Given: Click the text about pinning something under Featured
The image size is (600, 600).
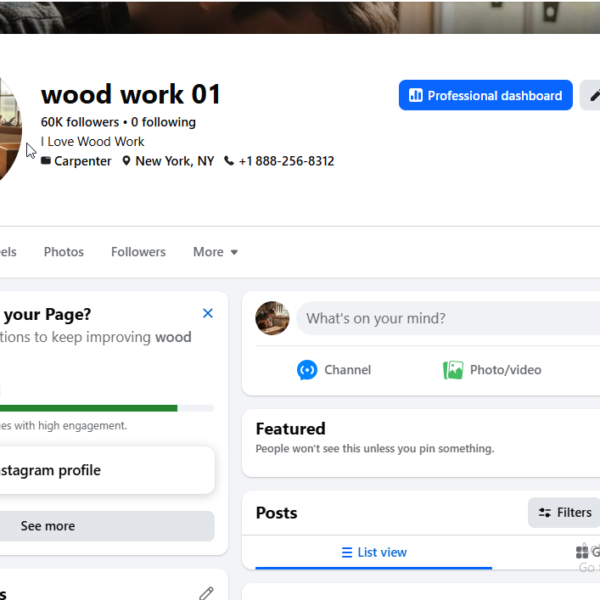Looking at the screenshot, I should tap(375, 448).
